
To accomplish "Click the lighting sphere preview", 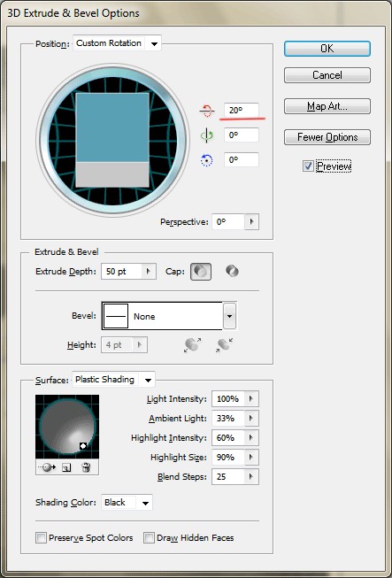I will pyautogui.click(x=67, y=427).
